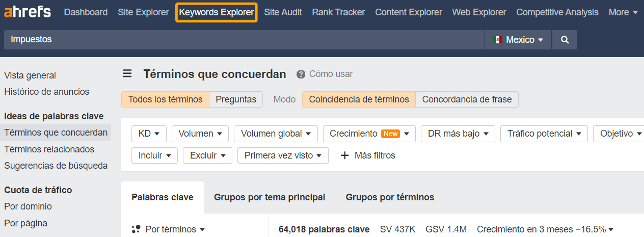The height and width of the screenshot is (237, 644).
Task: Open the Objetivo filter dropdown
Action: click(x=619, y=134)
